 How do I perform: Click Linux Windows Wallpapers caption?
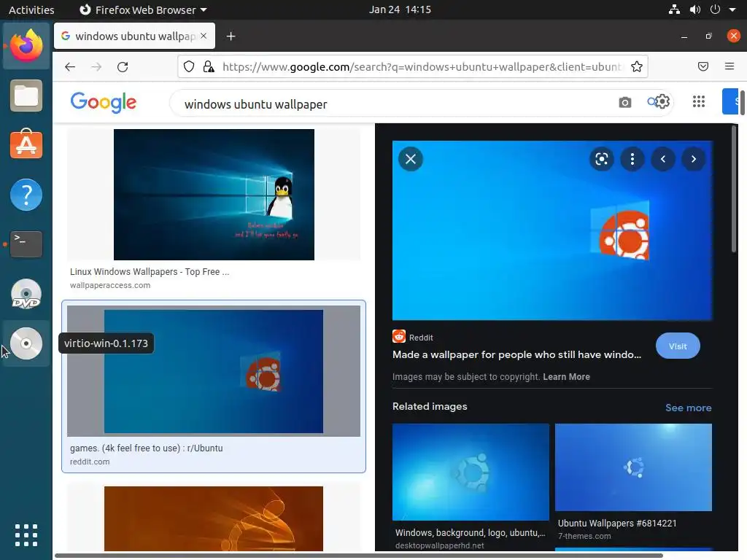point(149,271)
